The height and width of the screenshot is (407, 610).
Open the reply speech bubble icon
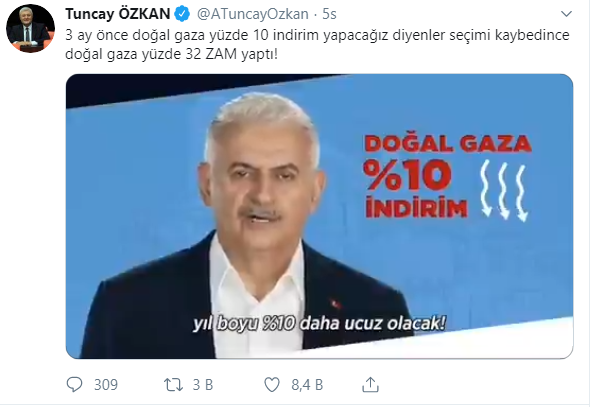[x=74, y=384]
